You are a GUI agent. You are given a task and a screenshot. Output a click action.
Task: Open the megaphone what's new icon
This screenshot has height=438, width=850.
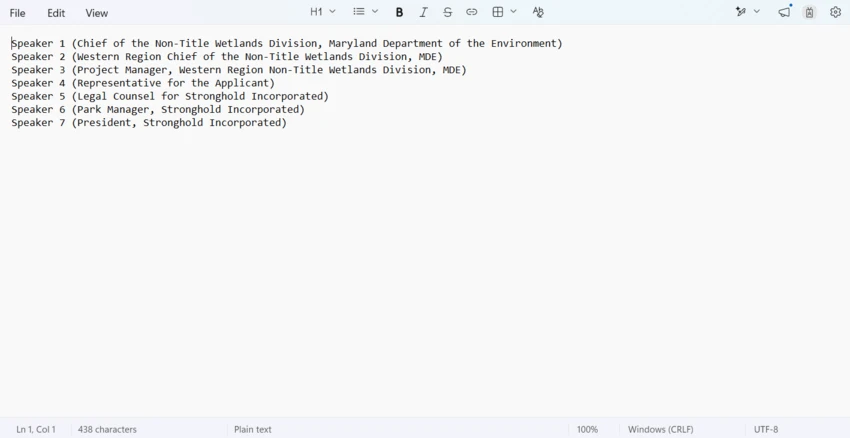coord(784,12)
